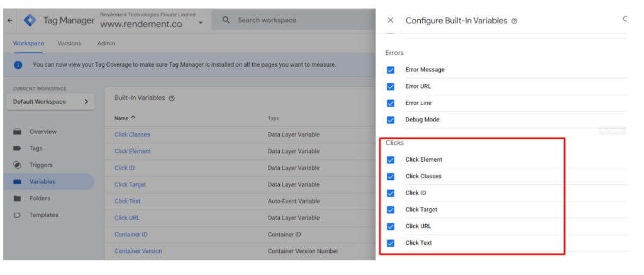This screenshot has width=644, height=275.
Task: Toggle the Click Target checkbox
Action: tap(391, 210)
